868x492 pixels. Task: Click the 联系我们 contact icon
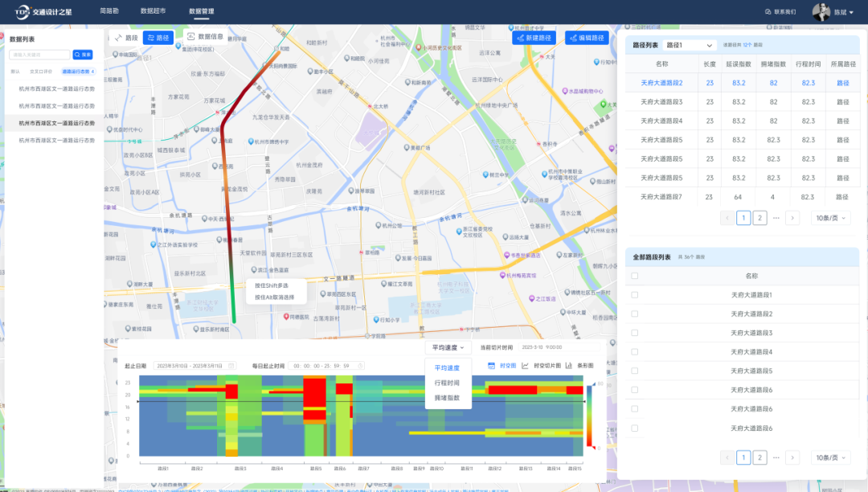click(x=768, y=12)
